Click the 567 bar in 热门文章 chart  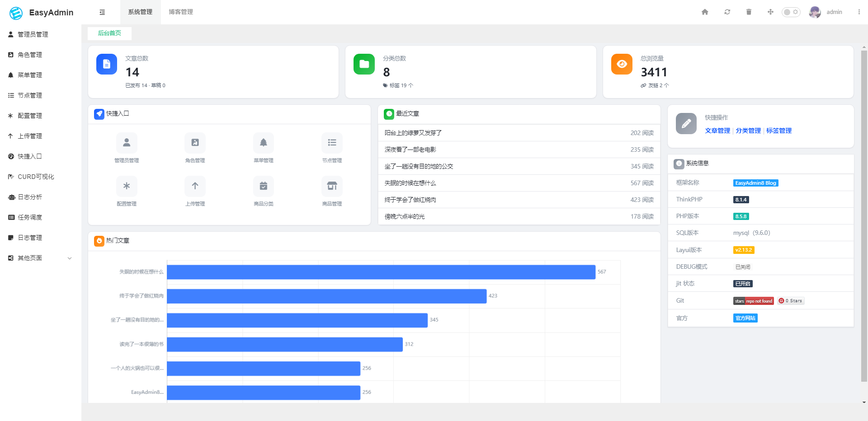coord(381,272)
